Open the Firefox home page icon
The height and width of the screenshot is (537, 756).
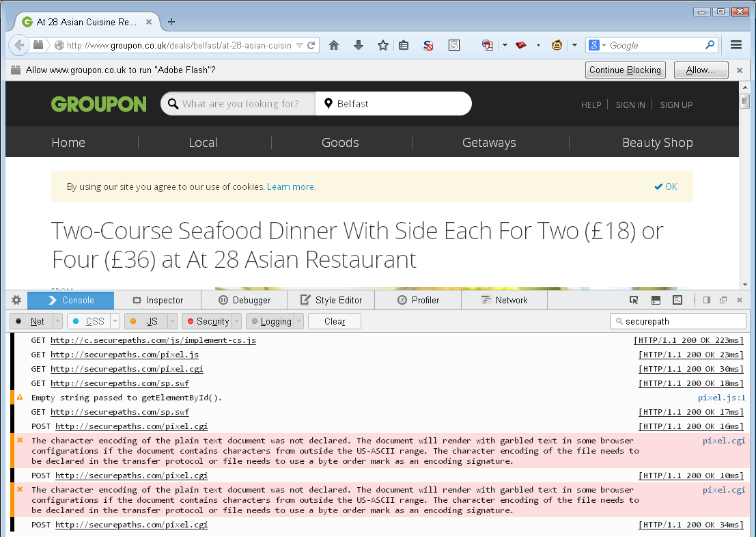[334, 45]
